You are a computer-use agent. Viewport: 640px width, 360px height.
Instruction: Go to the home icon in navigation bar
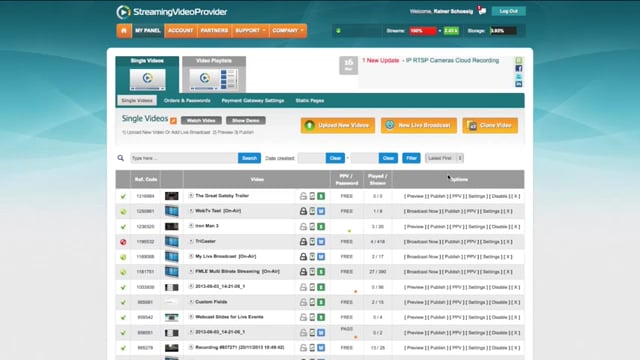(124, 31)
